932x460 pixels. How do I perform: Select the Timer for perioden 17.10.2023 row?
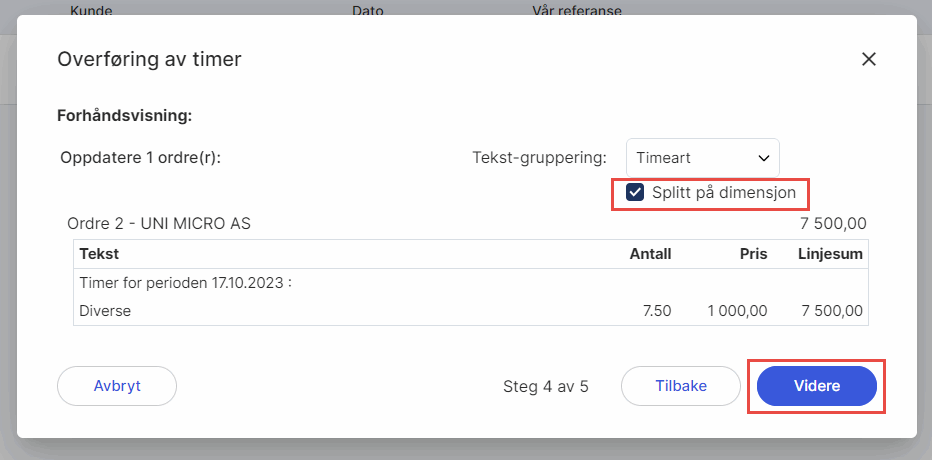185,283
